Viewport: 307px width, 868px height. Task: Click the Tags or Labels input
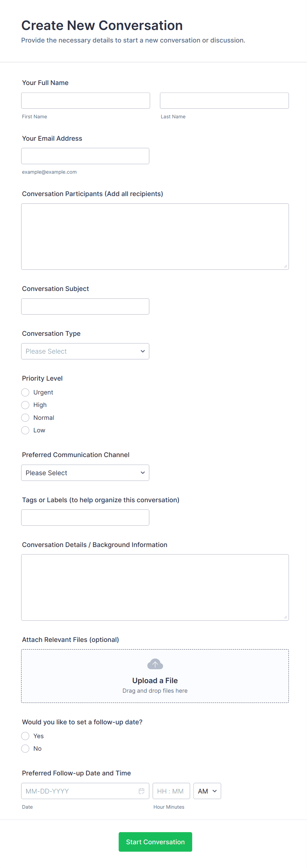pos(85,517)
